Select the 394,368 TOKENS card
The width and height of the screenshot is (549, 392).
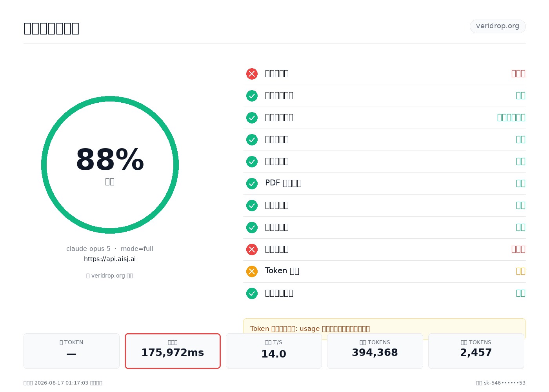tap(375, 351)
